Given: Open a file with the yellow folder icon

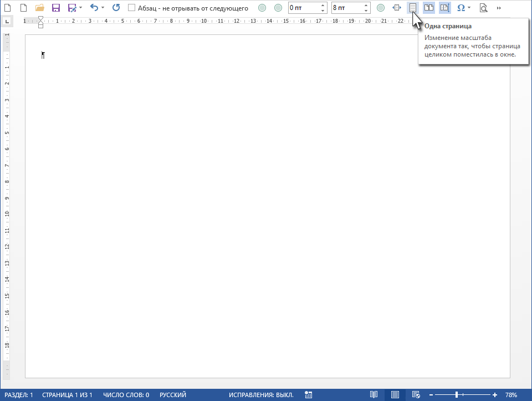Looking at the screenshot, I should tap(40, 7).
